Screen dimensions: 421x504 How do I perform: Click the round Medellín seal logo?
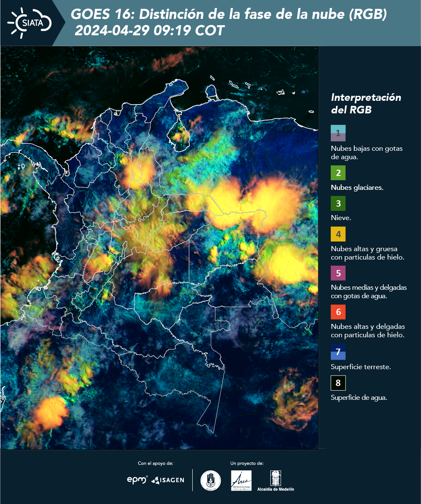point(211,480)
